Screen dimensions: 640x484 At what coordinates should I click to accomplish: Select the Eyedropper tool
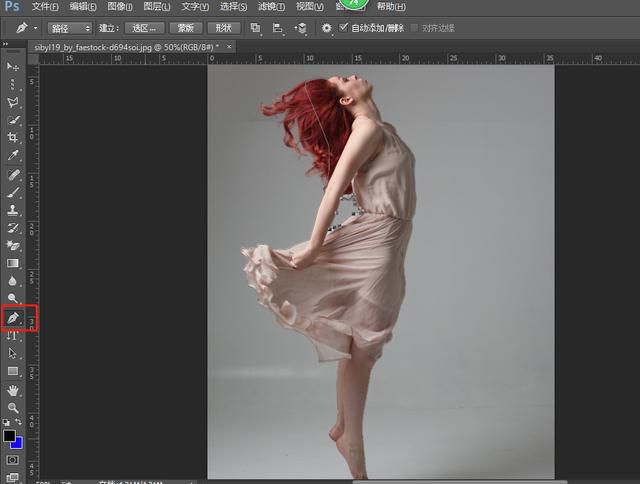point(13,155)
